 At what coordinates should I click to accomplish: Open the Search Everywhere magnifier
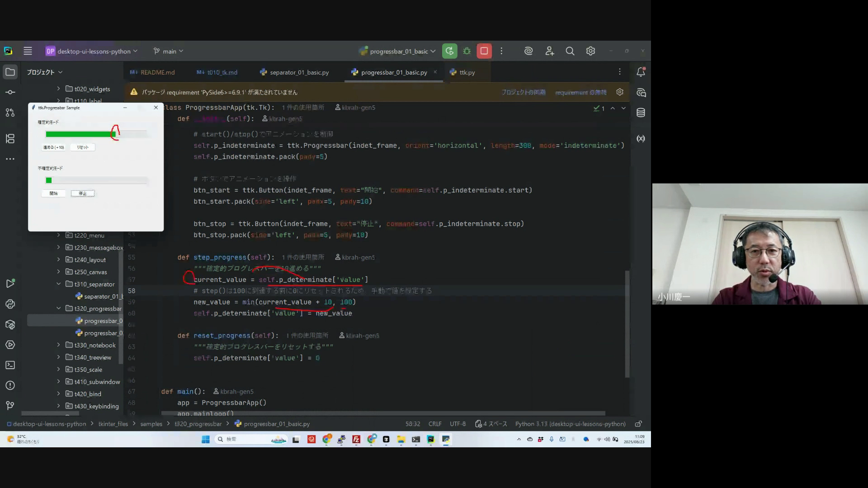[x=570, y=51]
